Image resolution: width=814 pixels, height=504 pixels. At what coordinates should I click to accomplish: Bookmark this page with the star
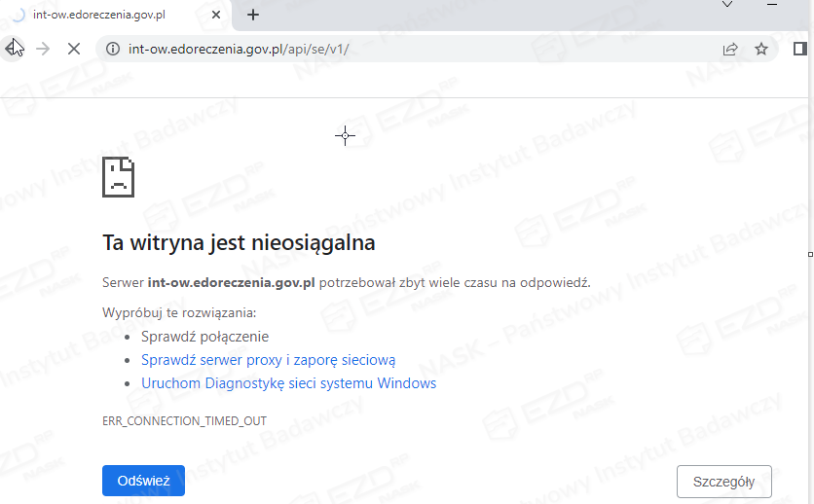click(761, 49)
